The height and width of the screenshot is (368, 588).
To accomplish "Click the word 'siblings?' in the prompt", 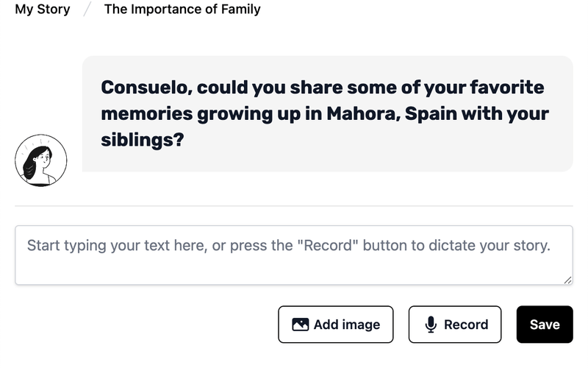I will (142, 140).
